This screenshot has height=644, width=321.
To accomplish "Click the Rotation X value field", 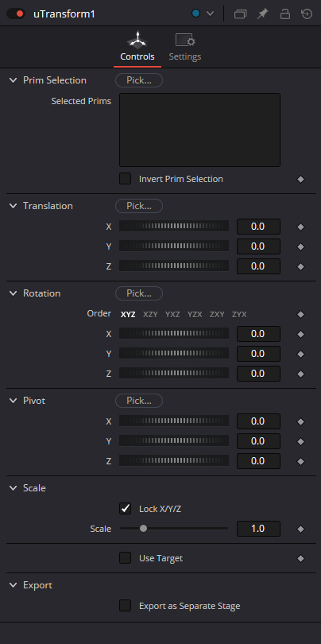I will coord(258,334).
